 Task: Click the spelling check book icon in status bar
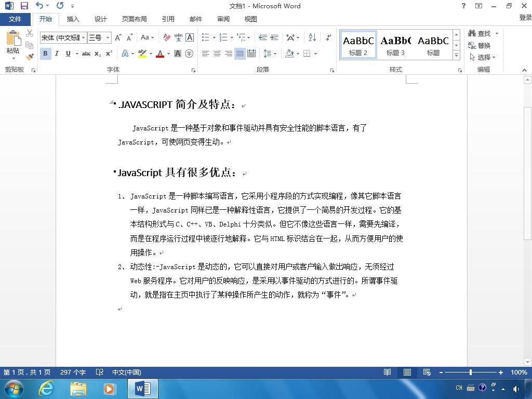click(99, 372)
